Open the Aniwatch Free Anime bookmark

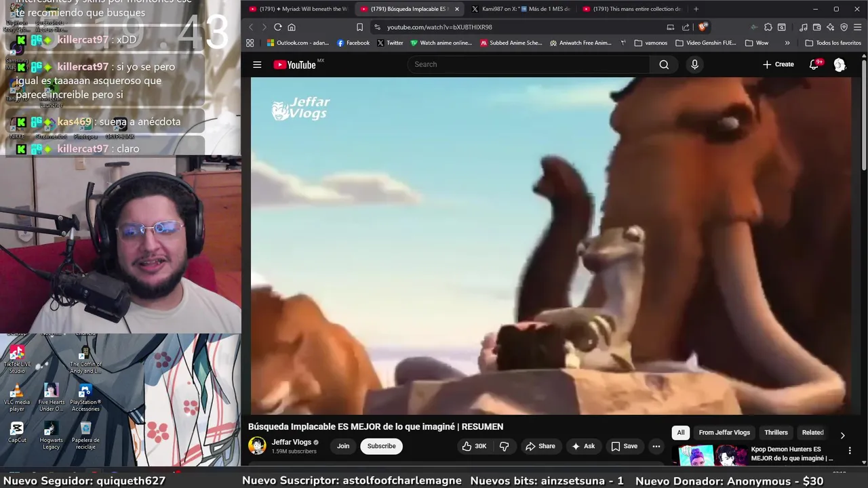(580, 43)
